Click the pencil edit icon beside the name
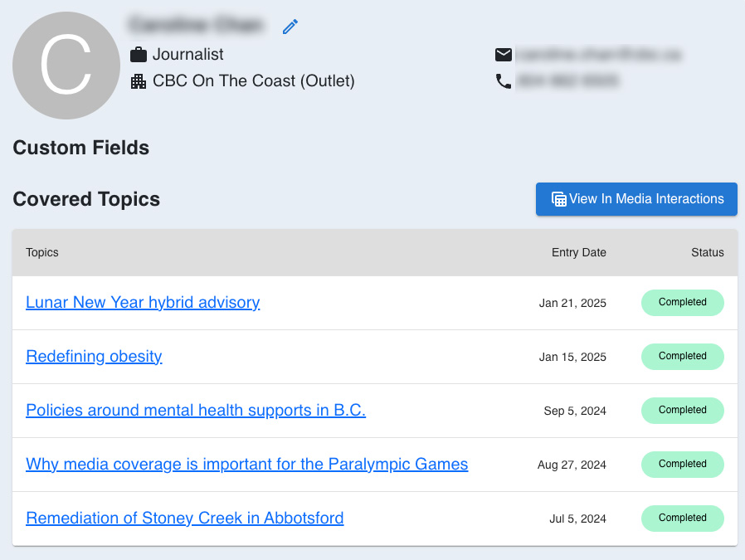 pos(290,27)
